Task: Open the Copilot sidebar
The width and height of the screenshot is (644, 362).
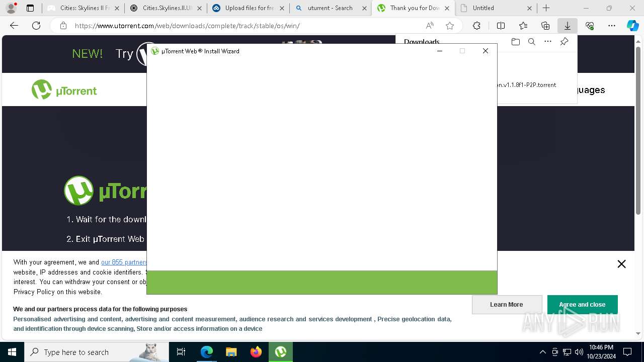Action: (x=632, y=26)
